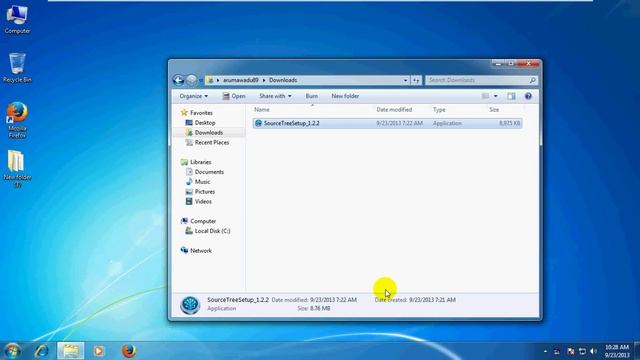Open Firefox from the taskbar
The height and width of the screenshot is (360, 640).
pyautogui.click(x=129, y=351)
